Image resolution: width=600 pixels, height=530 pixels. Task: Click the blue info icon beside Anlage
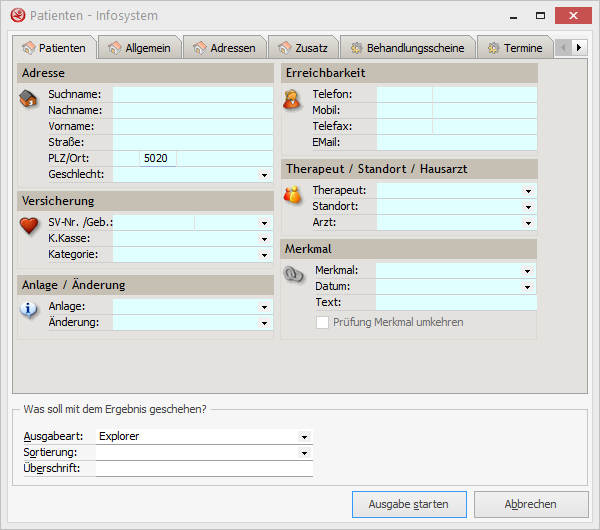29,310
